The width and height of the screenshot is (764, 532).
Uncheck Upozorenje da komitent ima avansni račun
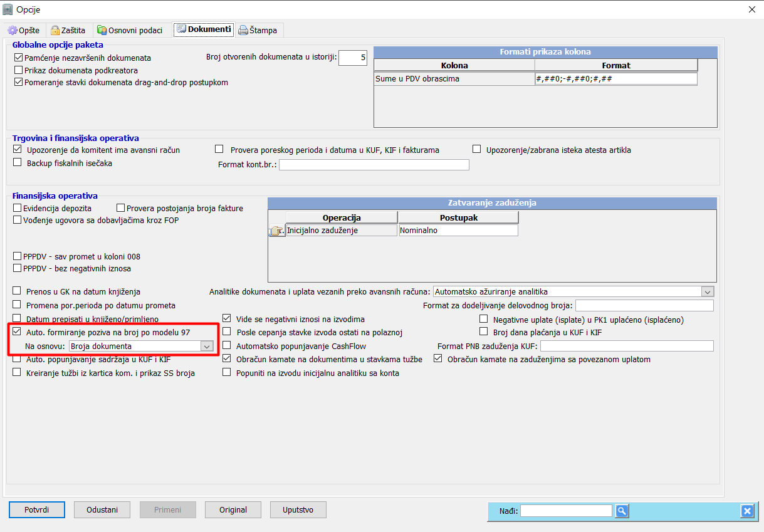tap(17, 150)
